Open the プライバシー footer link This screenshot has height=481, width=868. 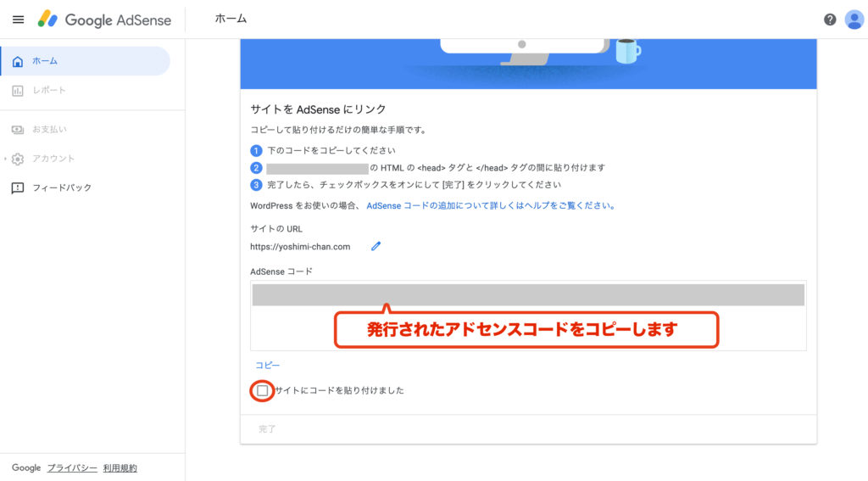point(72,467)
